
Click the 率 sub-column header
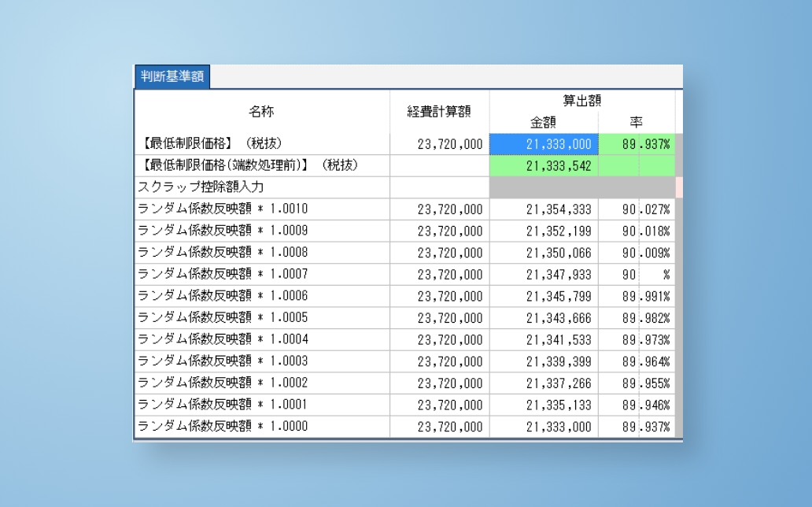pyautogui.click(x=637, y=122)
